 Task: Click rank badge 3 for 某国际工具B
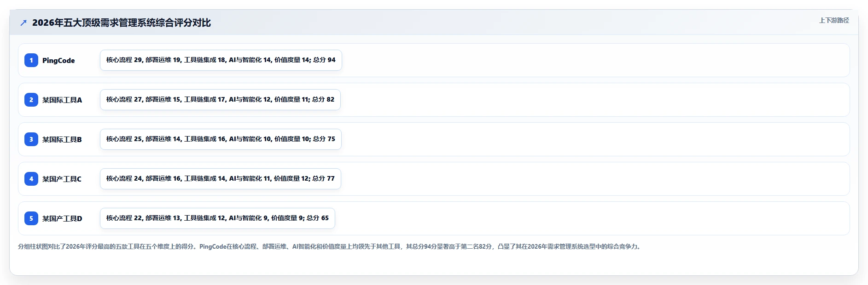coord(31,139)
